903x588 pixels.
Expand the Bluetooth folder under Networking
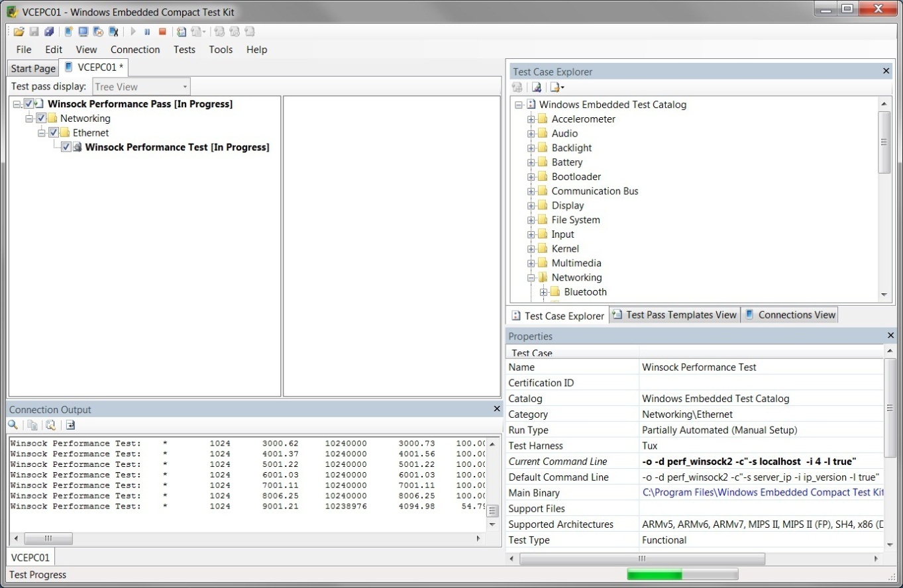point(544,292)
